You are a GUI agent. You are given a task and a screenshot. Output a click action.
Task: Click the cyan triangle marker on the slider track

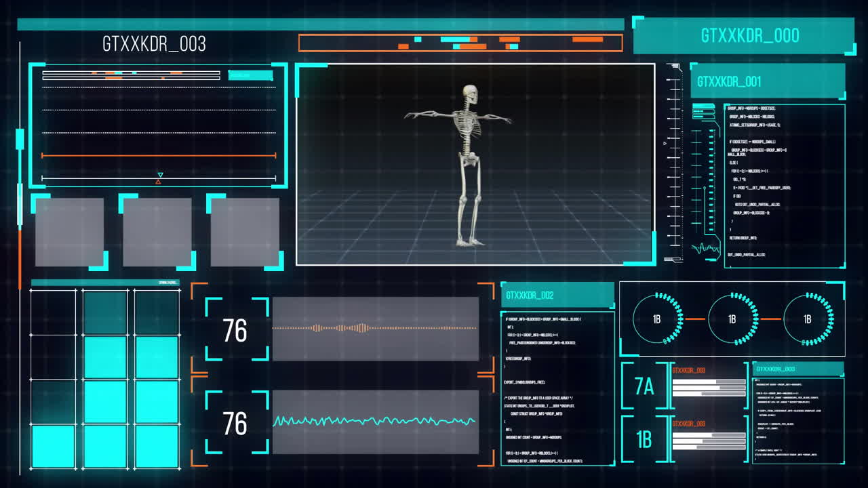[160, 175]
